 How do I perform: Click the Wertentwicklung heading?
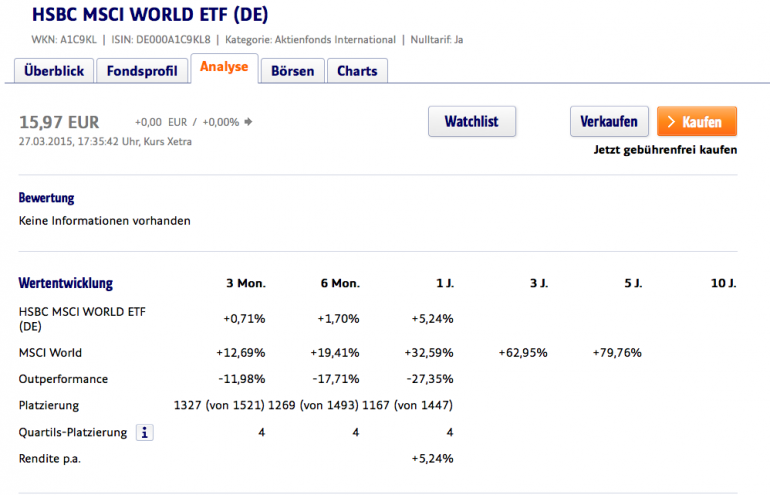coord(66,283)
